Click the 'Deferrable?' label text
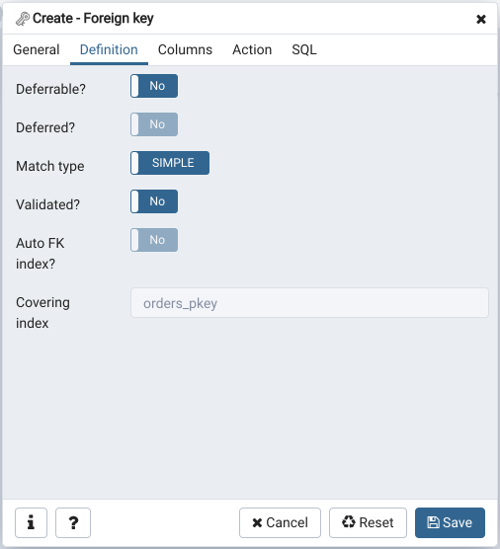This screenshot has height=549, width=500. 51,89
